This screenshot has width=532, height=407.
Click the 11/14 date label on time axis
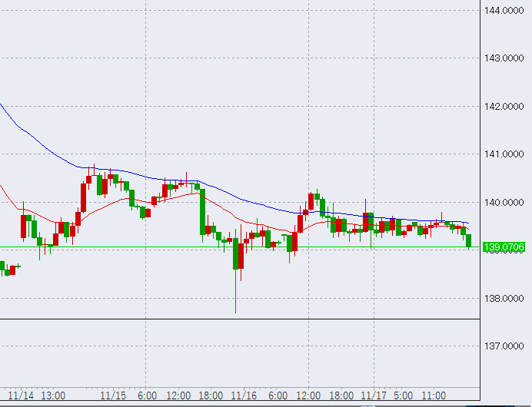coord(21,395)
